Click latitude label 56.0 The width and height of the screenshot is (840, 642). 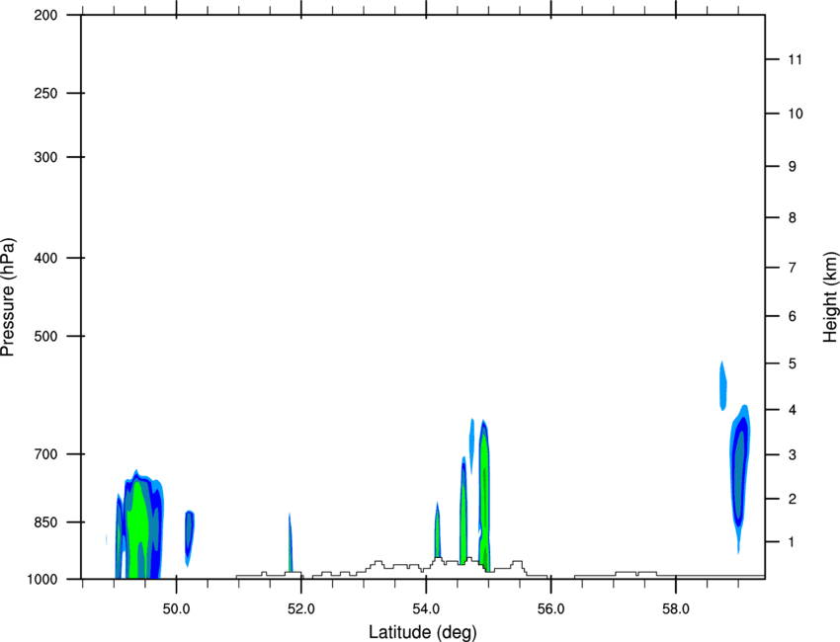tap(550, 609)
